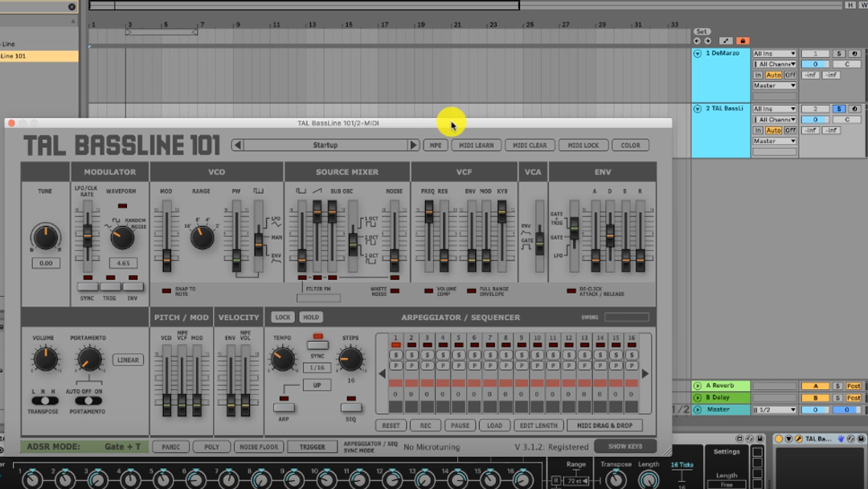The width and height of the screenshot is (868, 489).
Task: Click the TUNE value field showing 0.00
Action: [x=46, y=263]
